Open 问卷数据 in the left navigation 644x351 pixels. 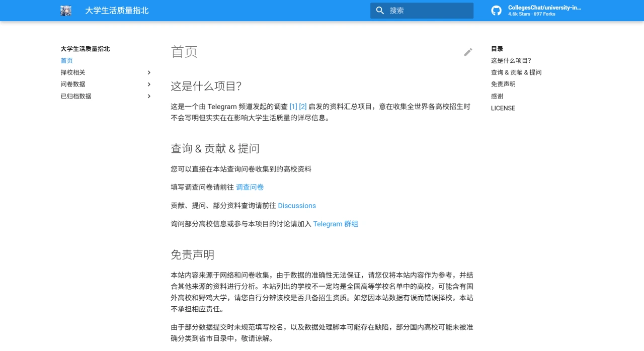[73, 84]
